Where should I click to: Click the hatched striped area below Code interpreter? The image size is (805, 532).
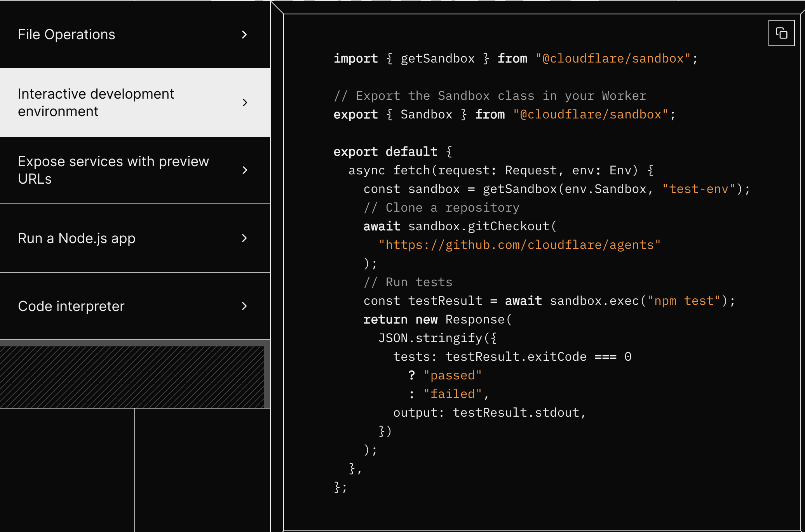tap(132, 377)
